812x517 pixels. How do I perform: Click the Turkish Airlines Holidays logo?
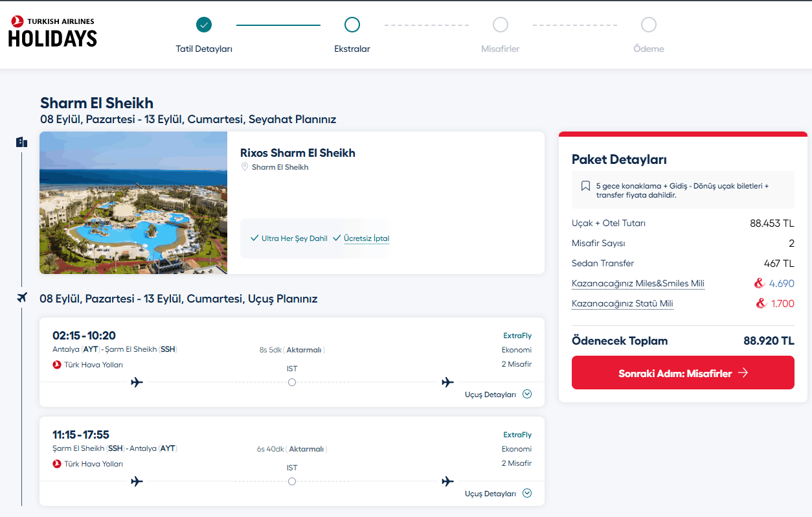[52, 32]
